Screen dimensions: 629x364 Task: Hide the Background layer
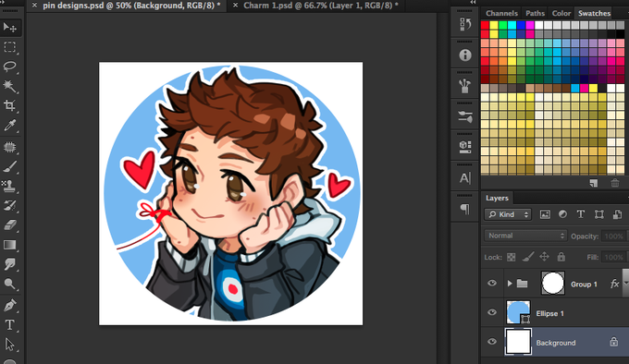pyautogui.click(x=492, y=342)
